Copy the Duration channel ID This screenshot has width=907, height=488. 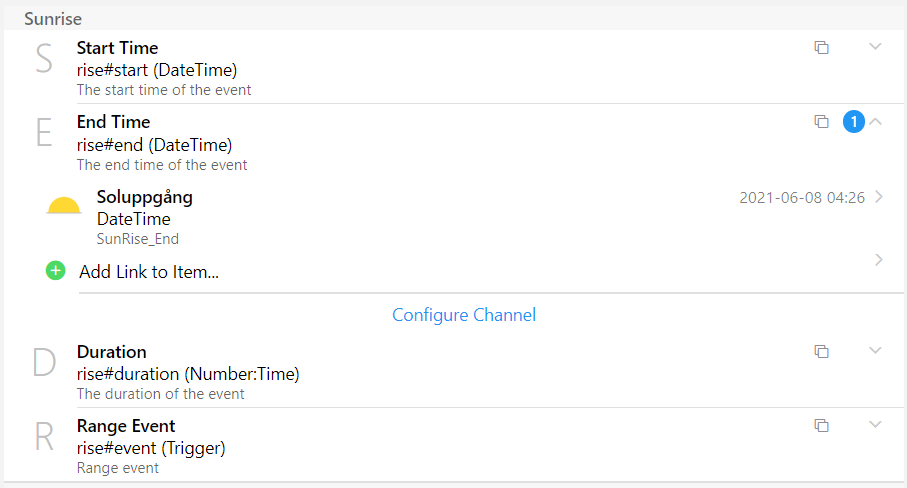click(x=821, y=352)
